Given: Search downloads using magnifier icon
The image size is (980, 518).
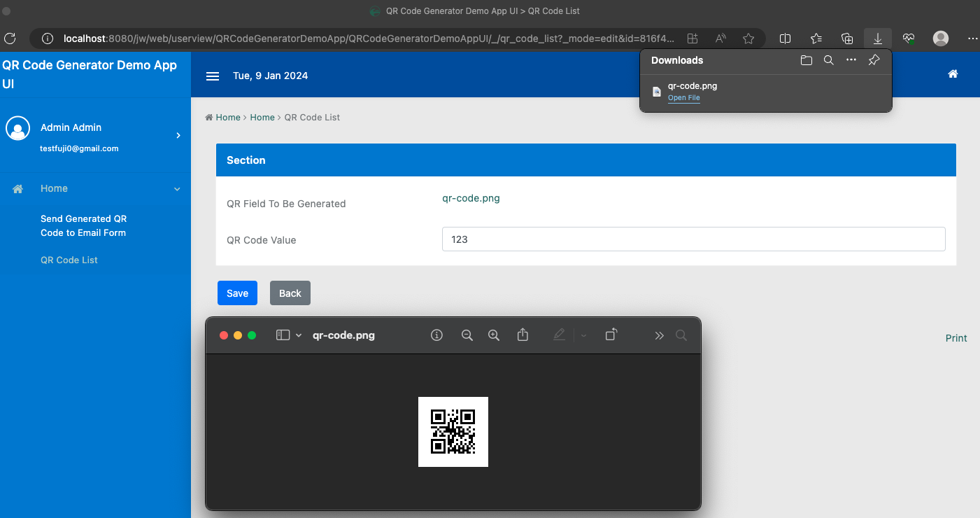Looking at the screenshot, I should click(829, 60).
